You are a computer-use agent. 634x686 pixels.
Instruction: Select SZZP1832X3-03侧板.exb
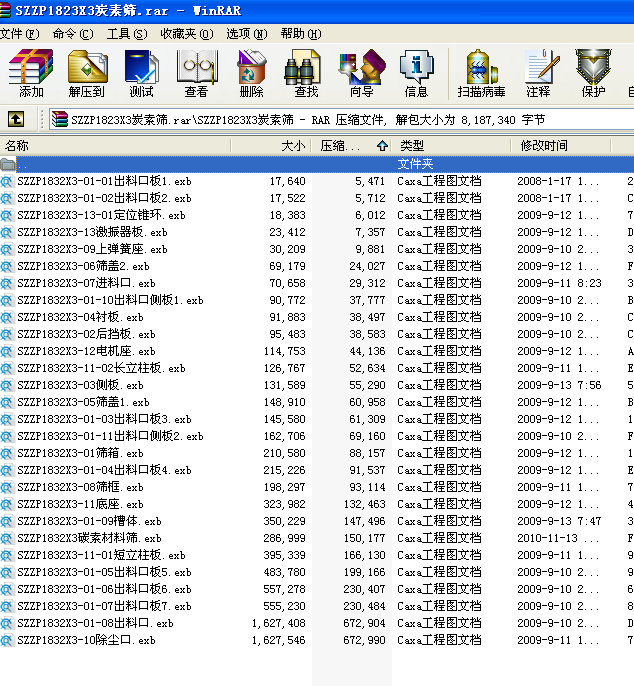point(80,385)
